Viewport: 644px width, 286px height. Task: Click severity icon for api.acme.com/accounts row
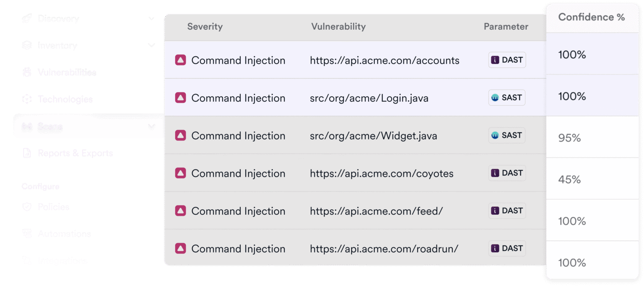(180, 60)
